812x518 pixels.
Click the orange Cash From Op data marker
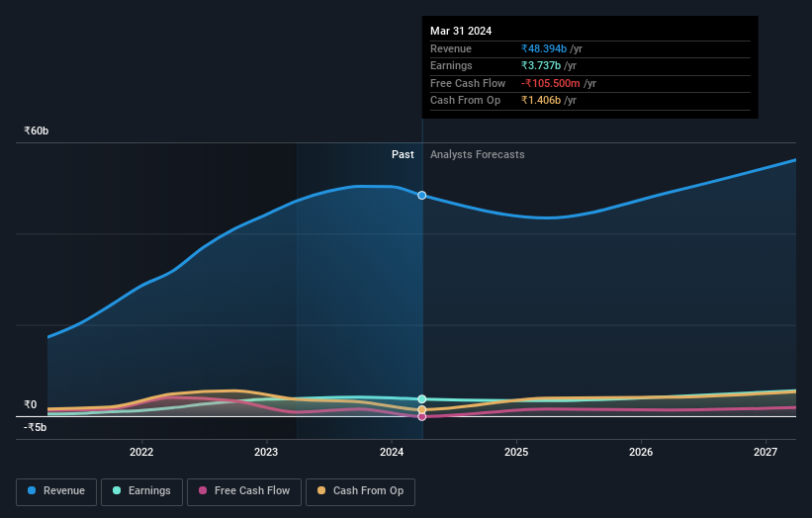[422, 410]
